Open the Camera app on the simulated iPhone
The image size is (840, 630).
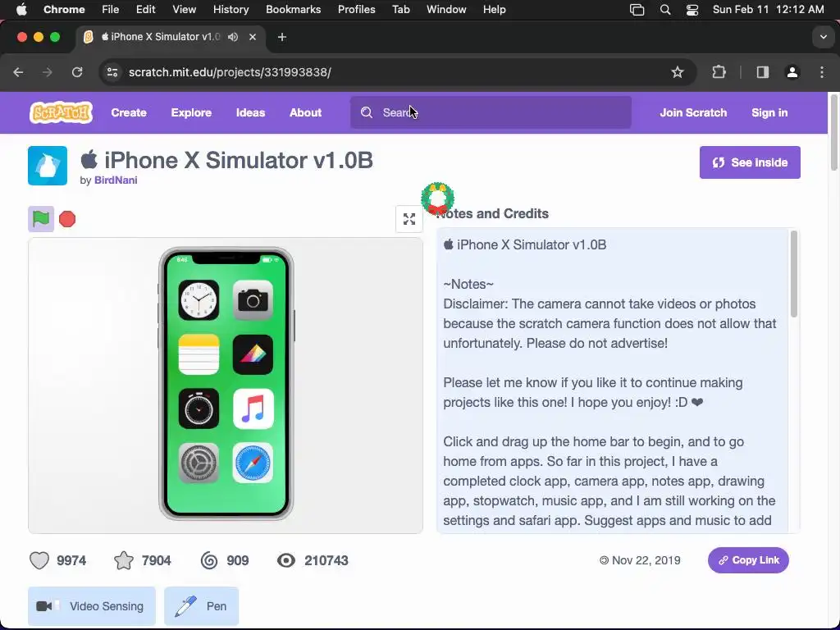253,300
